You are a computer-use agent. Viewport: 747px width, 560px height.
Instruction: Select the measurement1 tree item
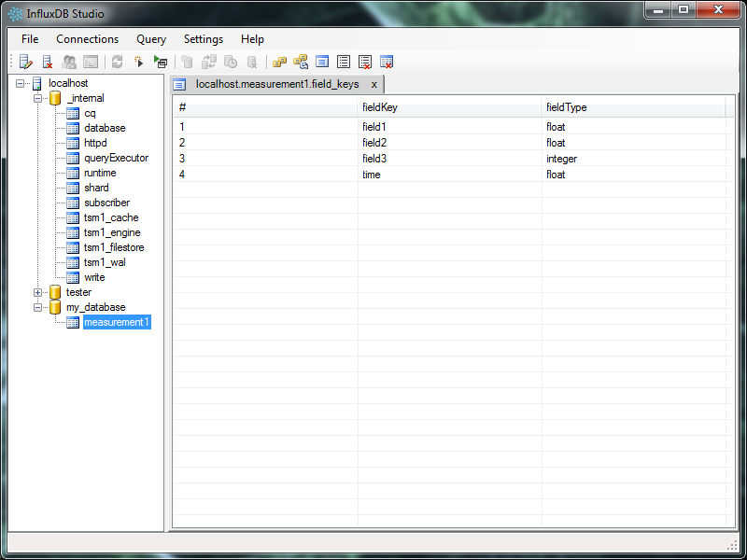pos(117,322)
